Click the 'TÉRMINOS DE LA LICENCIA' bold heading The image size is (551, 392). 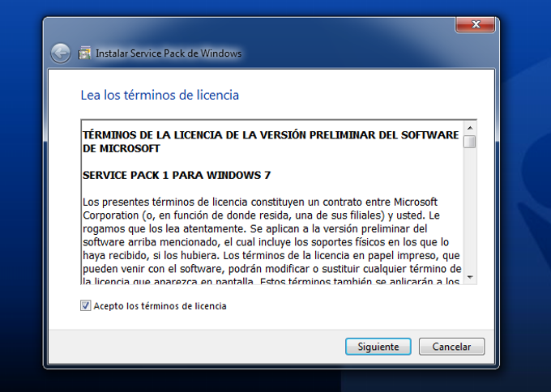click(x=271, y=142)
